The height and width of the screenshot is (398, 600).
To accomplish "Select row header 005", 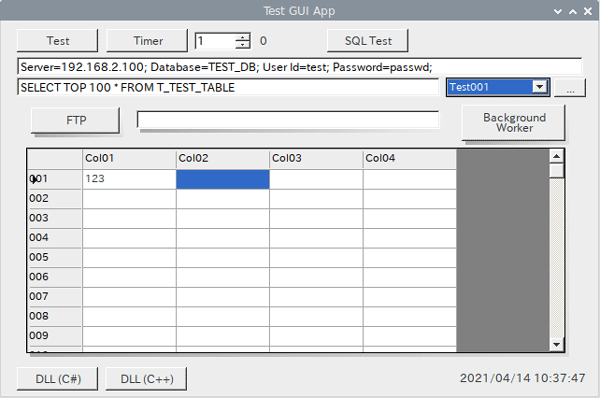I will 55,257.
